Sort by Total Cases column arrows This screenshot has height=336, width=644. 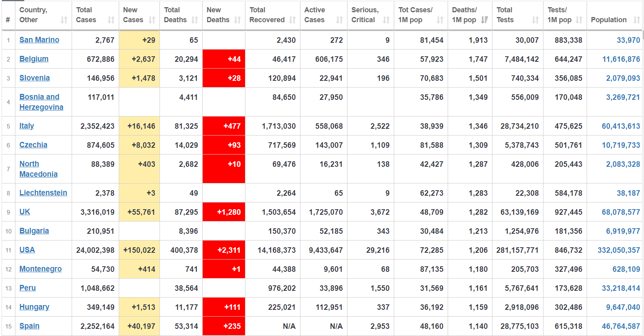pos(111,20)
